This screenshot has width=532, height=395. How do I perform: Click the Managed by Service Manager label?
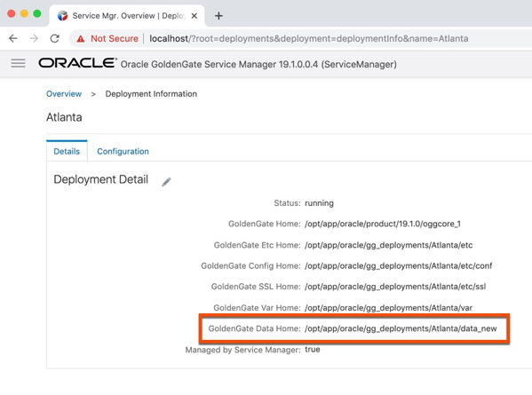pos(243,350)
